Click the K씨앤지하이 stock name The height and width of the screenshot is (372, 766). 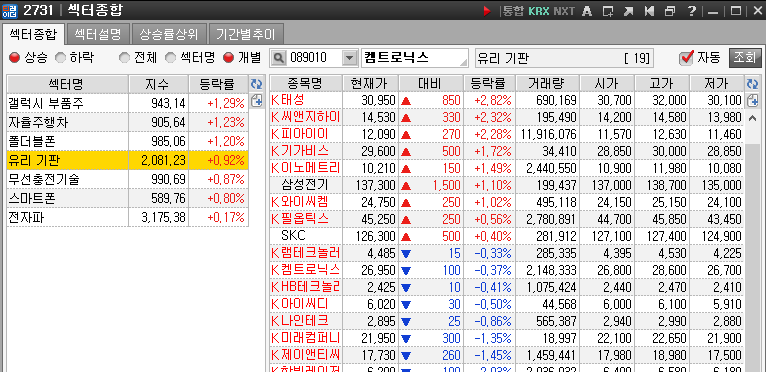pyautogui.click(x=306, y=117)
